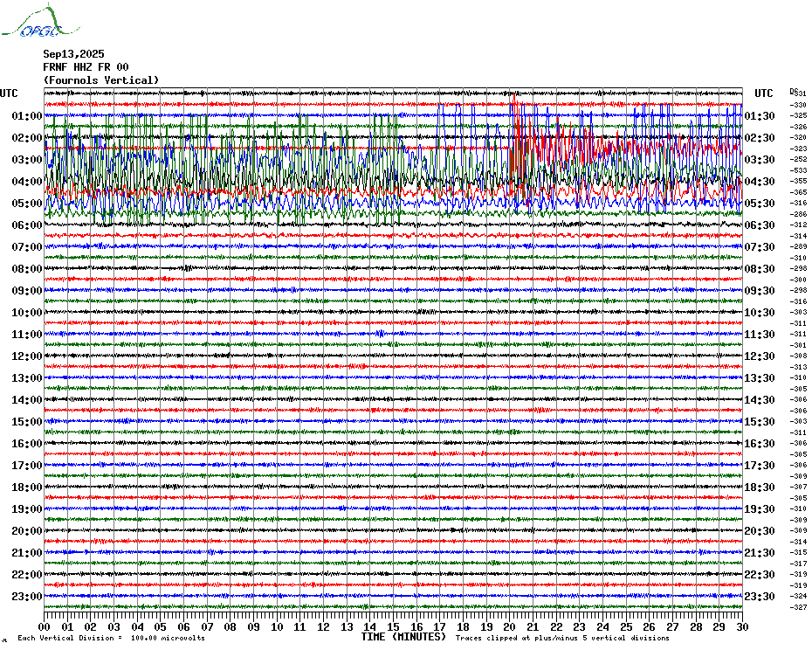The image size is (812, 650).
Task: Click the -355 offset value at right
Action: click(x=798, y=181)
